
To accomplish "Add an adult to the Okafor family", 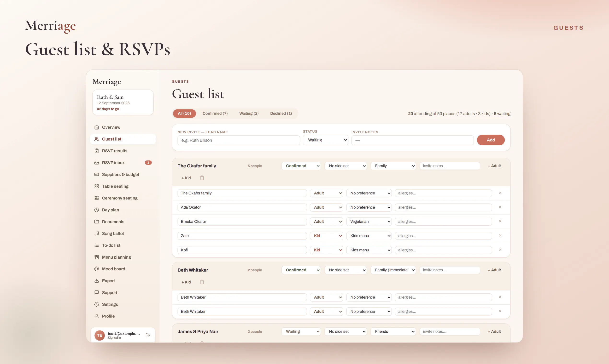I will tap(494, 166).
